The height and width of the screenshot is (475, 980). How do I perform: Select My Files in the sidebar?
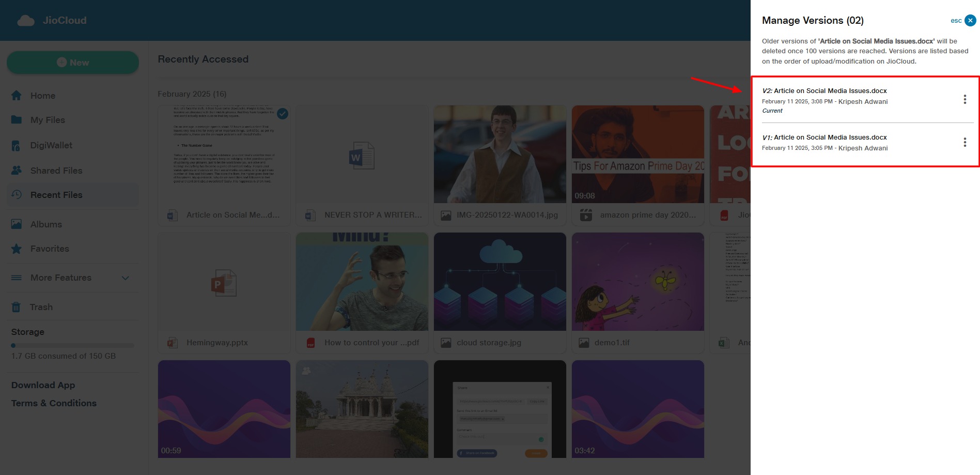click(x=47, y=120)
